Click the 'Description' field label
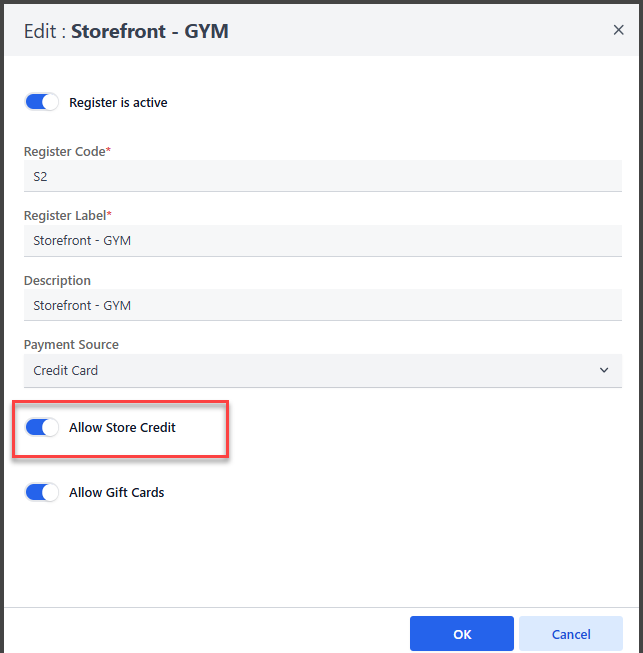 [57, 281]
